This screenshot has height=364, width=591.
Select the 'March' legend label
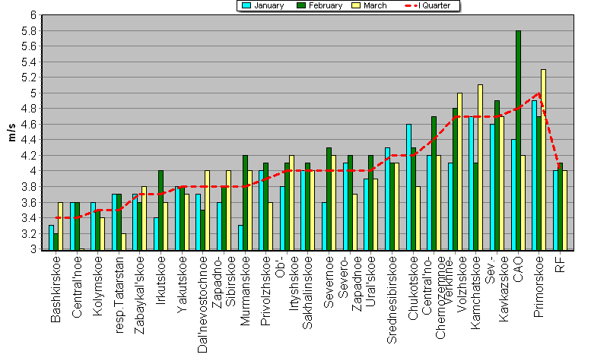375,5
